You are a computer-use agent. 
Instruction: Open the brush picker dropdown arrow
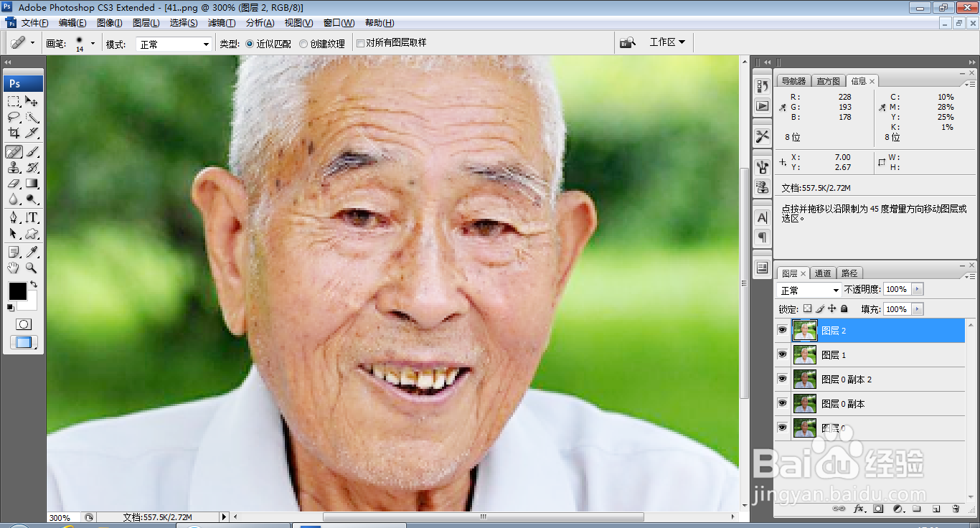point(93,43)
